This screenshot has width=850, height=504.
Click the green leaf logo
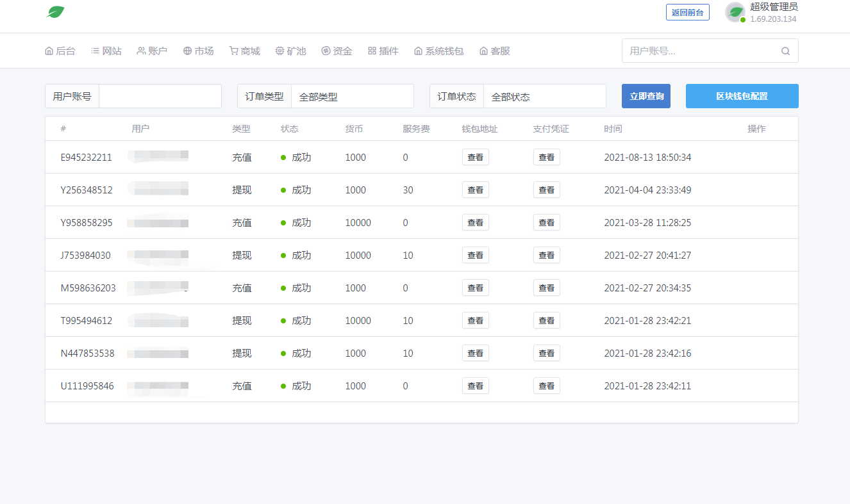pos(56,12)
